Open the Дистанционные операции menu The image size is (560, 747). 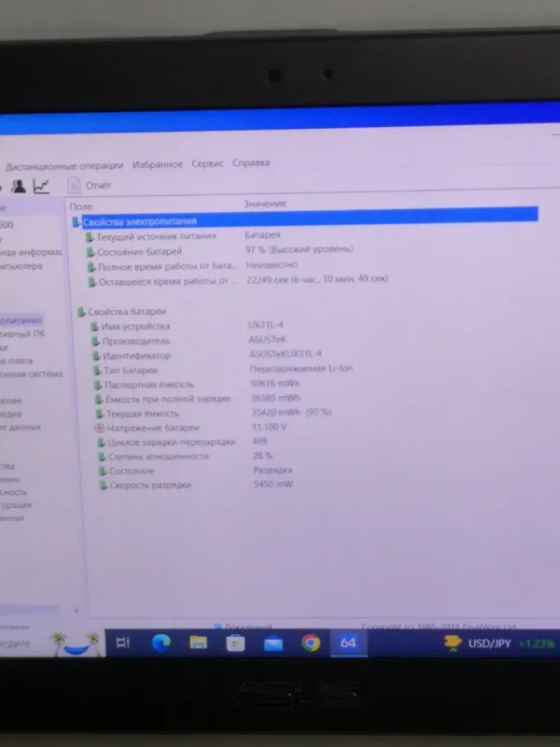point(65,165)
